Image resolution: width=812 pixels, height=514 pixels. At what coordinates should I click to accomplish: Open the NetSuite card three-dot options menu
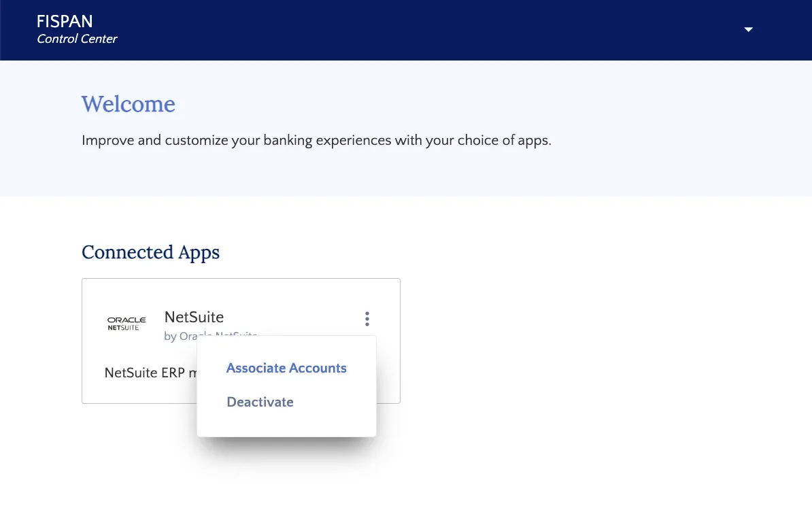[367, 319]
